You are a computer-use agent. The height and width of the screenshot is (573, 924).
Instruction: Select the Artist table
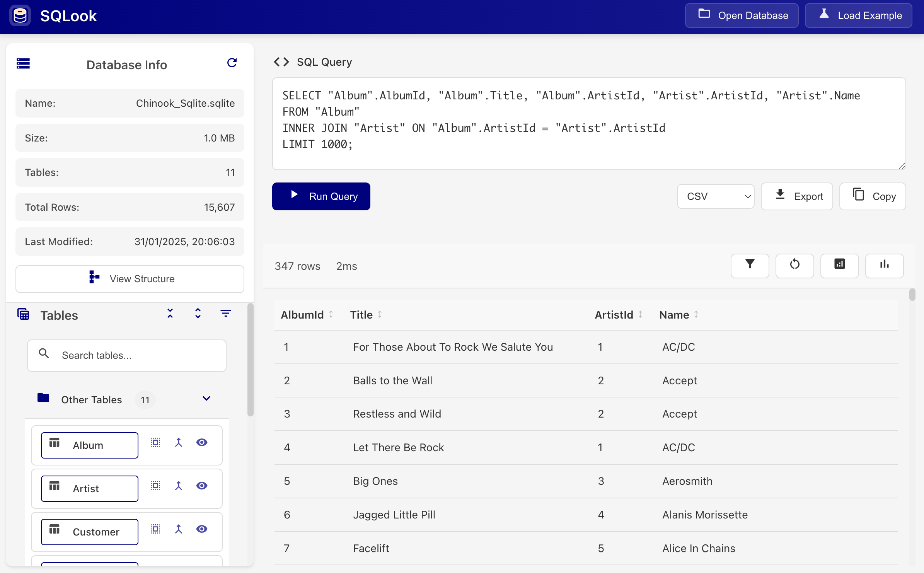point(90,489)
